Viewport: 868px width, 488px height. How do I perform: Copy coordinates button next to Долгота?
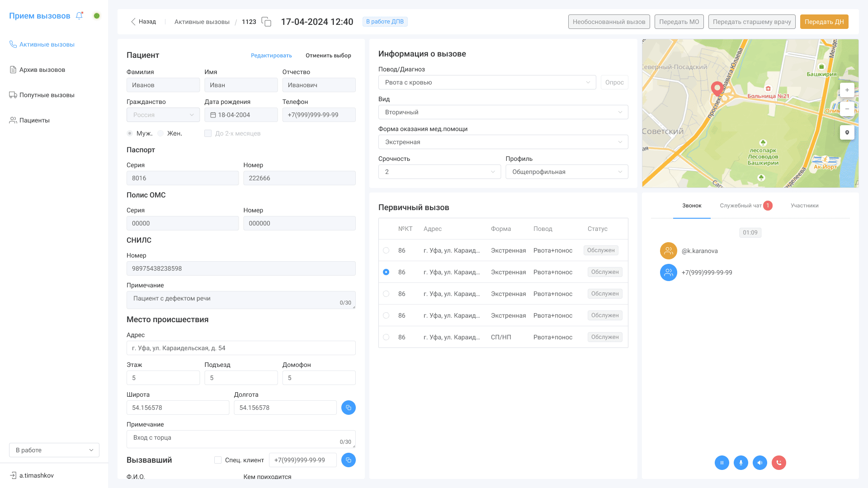[348, 408]
